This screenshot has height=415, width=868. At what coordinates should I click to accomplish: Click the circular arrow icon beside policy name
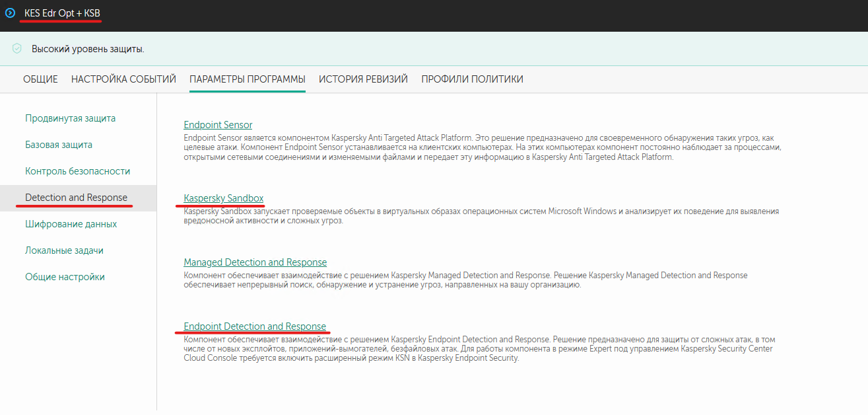pos(11,13)
